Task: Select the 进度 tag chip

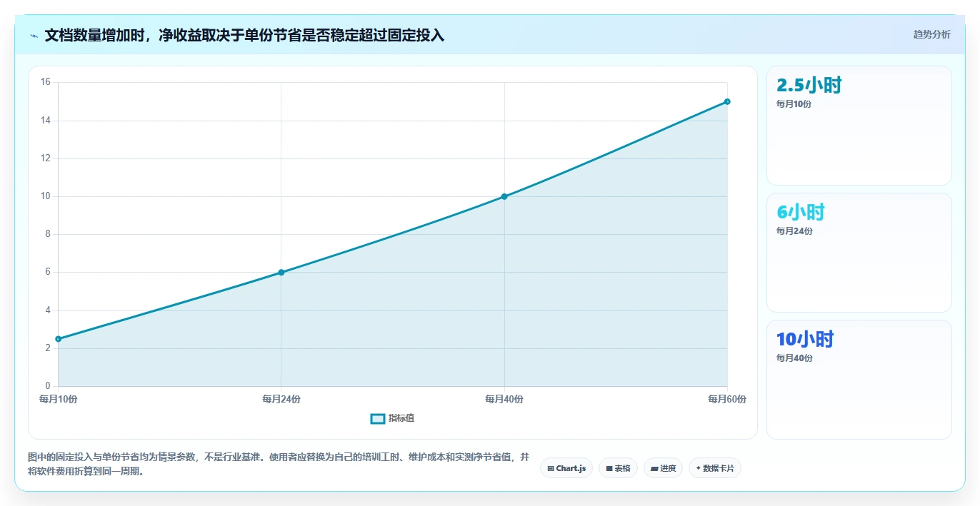Action: [x=663, y=468]
